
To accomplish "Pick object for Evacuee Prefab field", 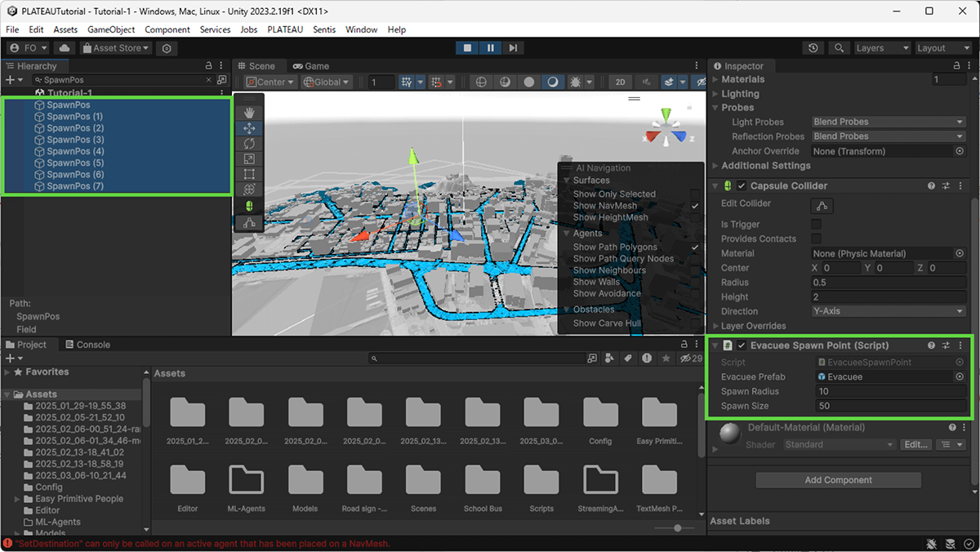I will tap(960, 376).
